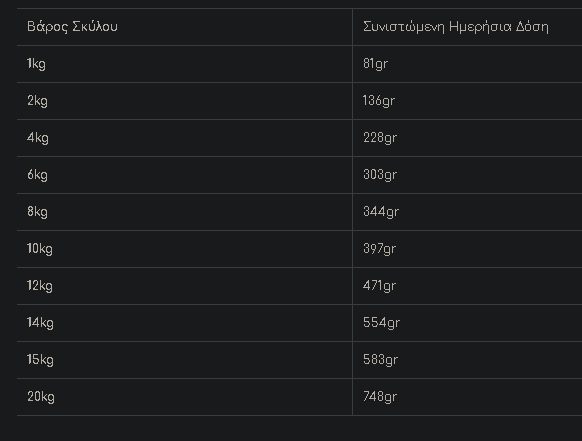This screenshot has height=441, width=582.
Task: Select the 4kg row weight
Action: pyautogui.click(x=38, y=138)
